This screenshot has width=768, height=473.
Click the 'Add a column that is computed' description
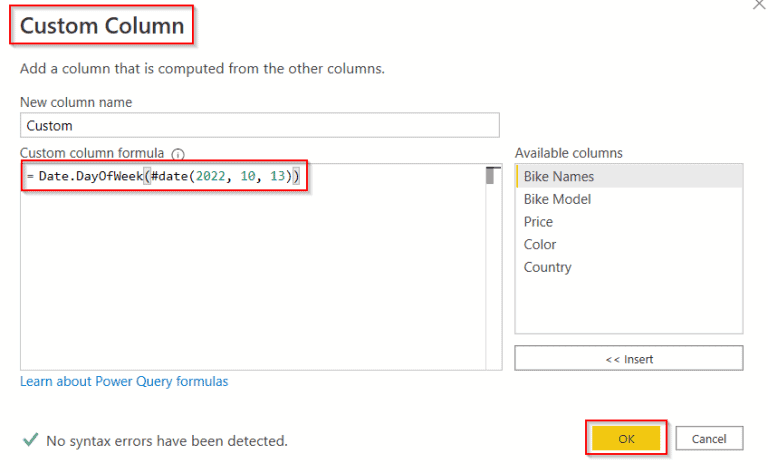point(202,69)
